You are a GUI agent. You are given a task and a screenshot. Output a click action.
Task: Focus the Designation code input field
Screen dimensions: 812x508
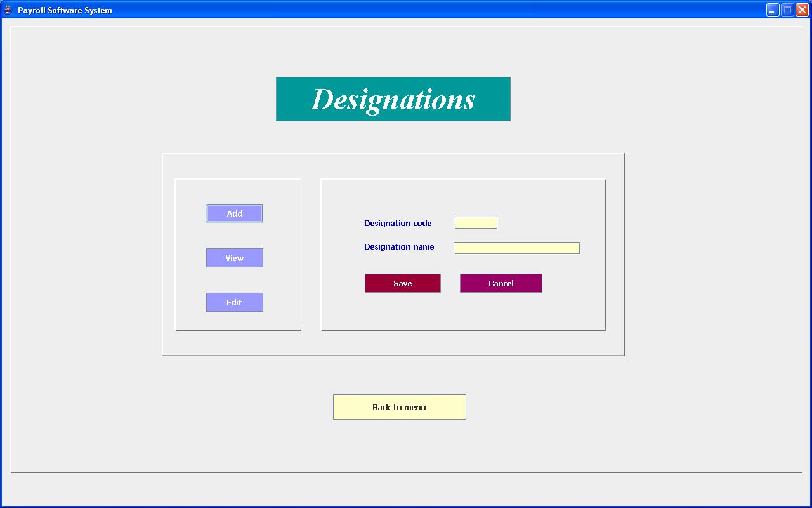click(x=475, y=223)
